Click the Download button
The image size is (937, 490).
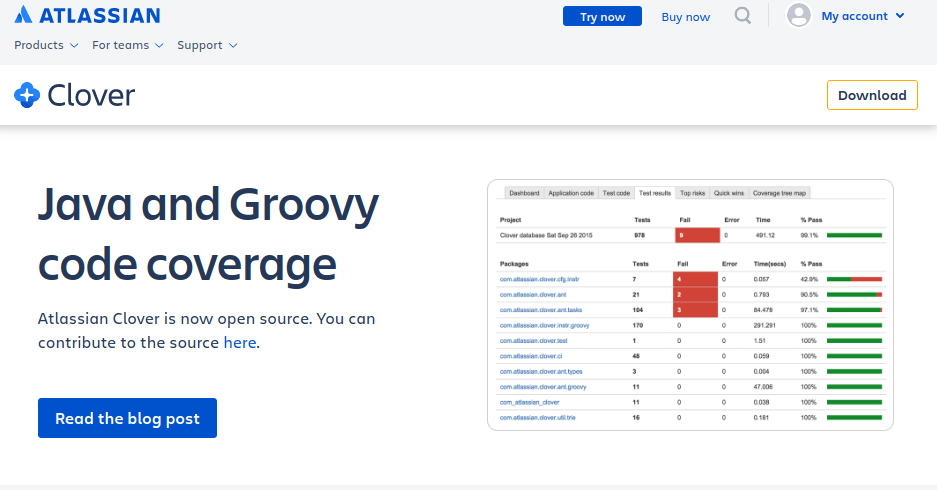tap(872, 95)
